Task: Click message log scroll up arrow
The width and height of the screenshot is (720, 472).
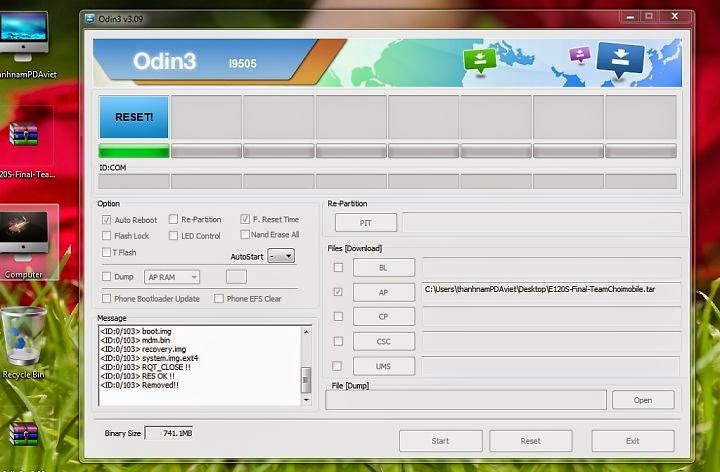Action: [x=306, y=332]
